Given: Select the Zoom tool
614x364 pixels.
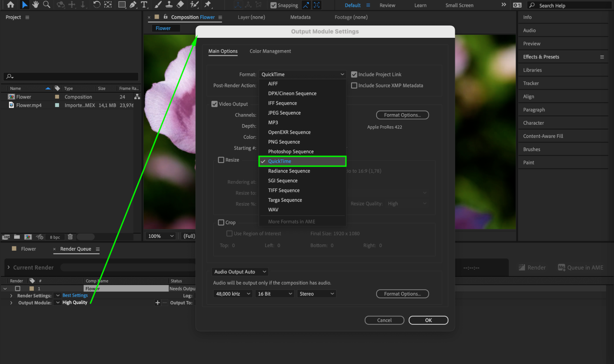Looking at the screenshot, I should pos(47,5).
